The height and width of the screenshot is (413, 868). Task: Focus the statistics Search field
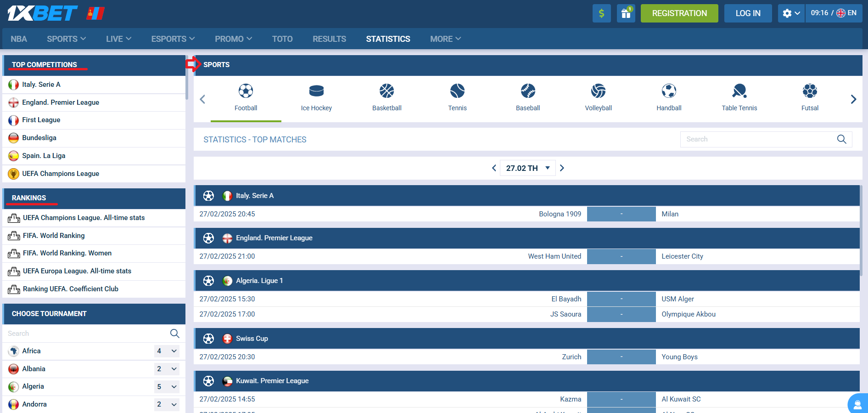pyautogui.click(x=766, y=139)
